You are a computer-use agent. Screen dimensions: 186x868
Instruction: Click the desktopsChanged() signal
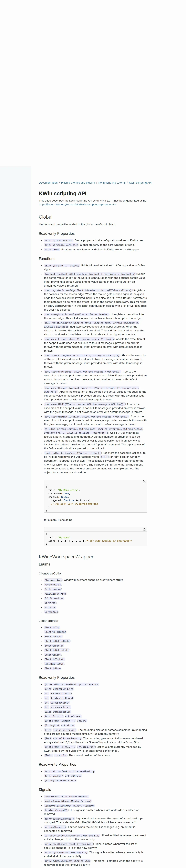56,810
